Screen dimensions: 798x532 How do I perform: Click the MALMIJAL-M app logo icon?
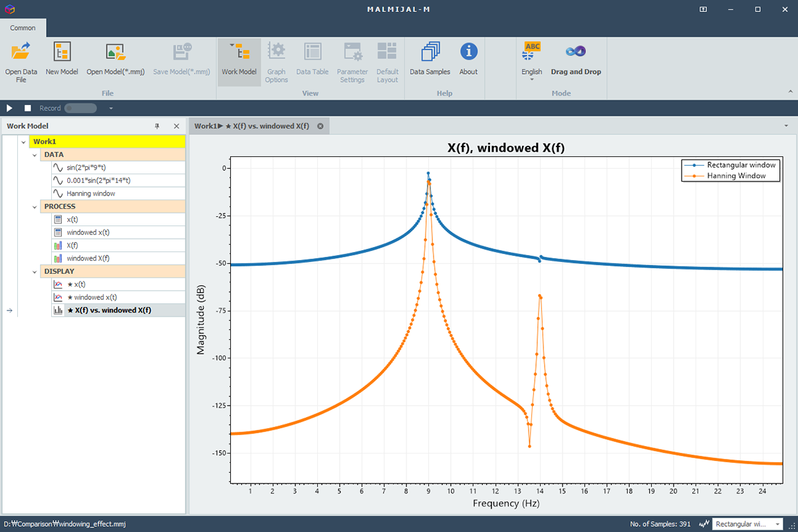pos(9,9)
